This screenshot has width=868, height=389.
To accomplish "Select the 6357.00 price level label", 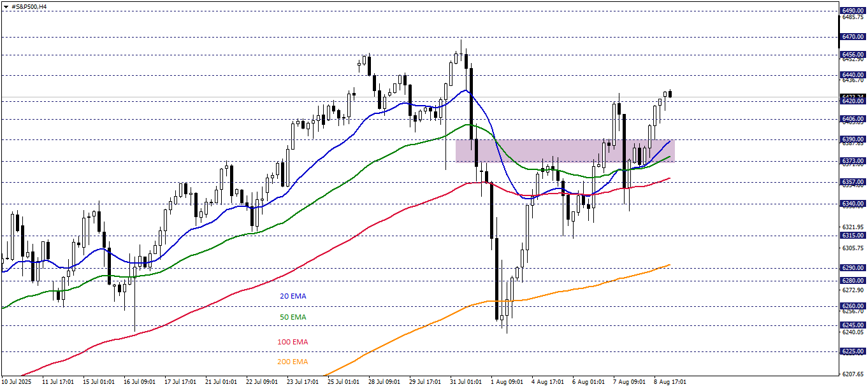I will coord(853,182).
